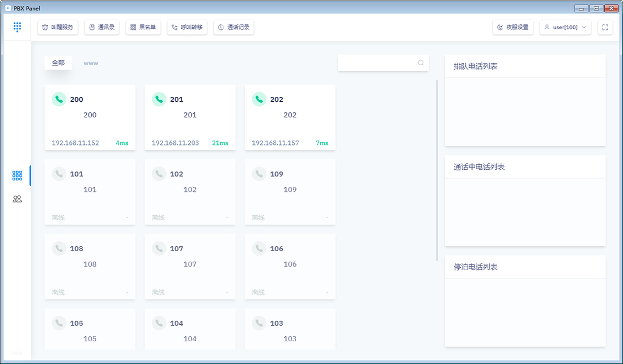Open the 通讯录 contacts button
Image resolution: width=623 pixels, height=364 pixels.
[102, 28]
